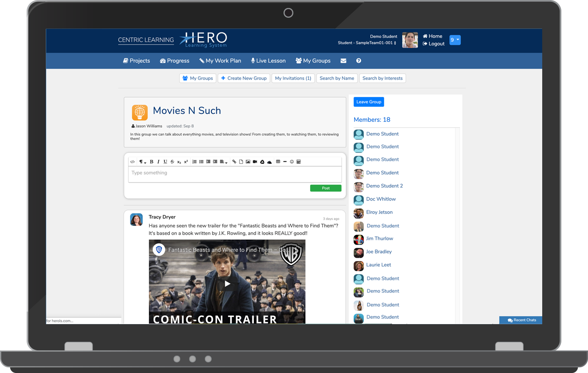This screenshot has width=588, height=373.
Task: Open member Elroy Jetson
Action: (x=379, y=212)
